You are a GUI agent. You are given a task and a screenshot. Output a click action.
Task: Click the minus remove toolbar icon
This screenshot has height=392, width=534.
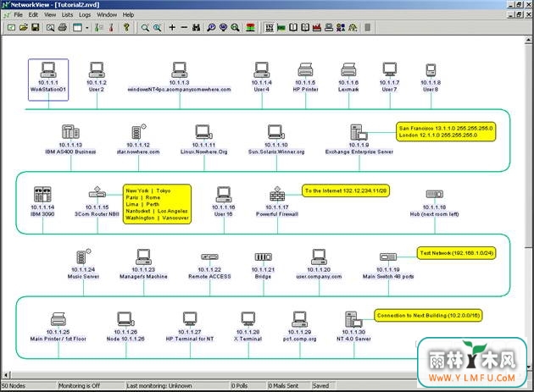click(184, 28)
